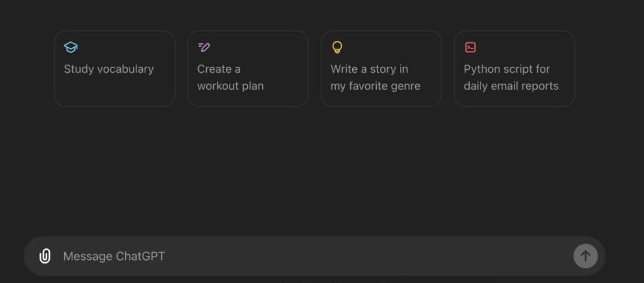Click blank area right of lightbulb in story card
Screen dimensions: 644x283
396,47
